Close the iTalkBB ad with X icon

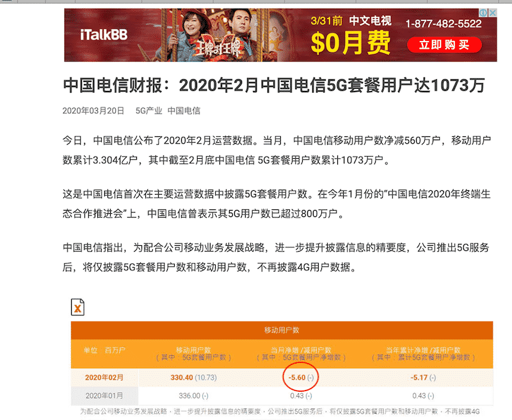(492, 13)
